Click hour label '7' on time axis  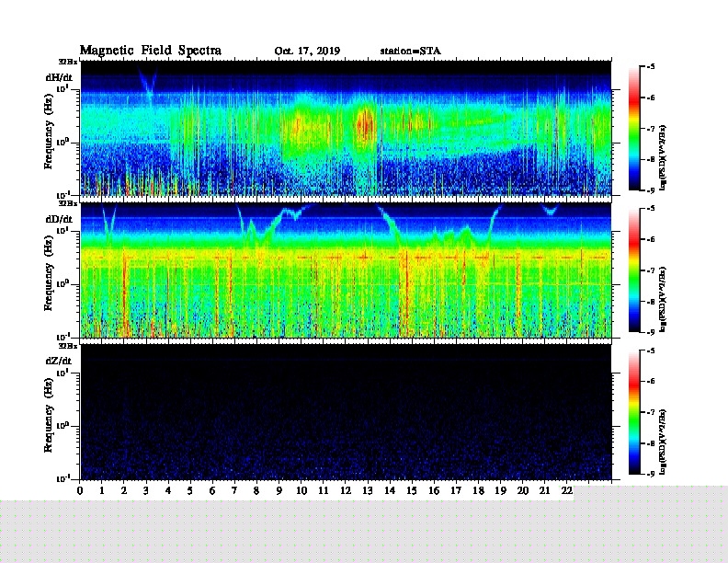(x=234, y=490)
